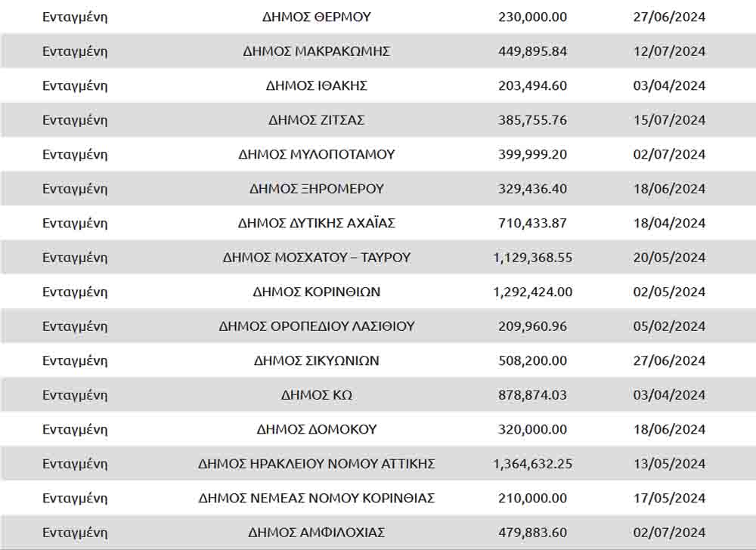
Task: Click the ΔΗΜΟΣ ΚΟΡΙΝΘΙΩΝ municipality name
Action: [x=316, y=292]
